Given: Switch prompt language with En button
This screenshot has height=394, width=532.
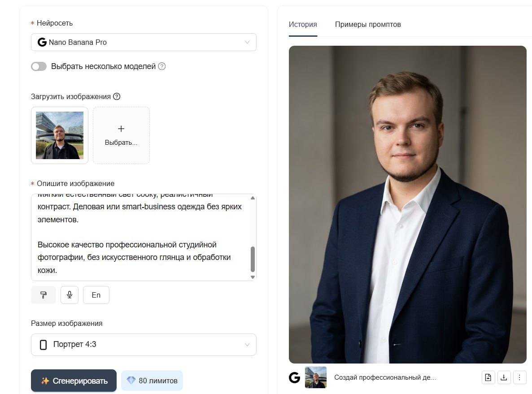Looking at the screenshot, I should click(x=96, y=295).
